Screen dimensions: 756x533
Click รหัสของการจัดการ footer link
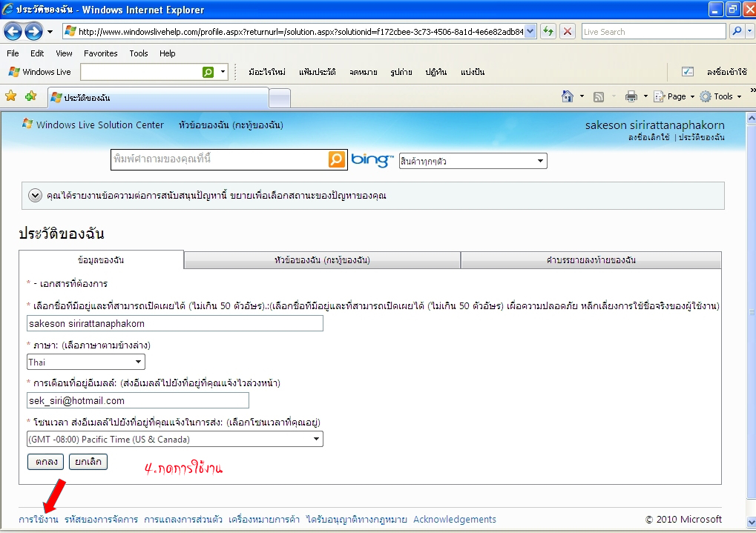101,520
